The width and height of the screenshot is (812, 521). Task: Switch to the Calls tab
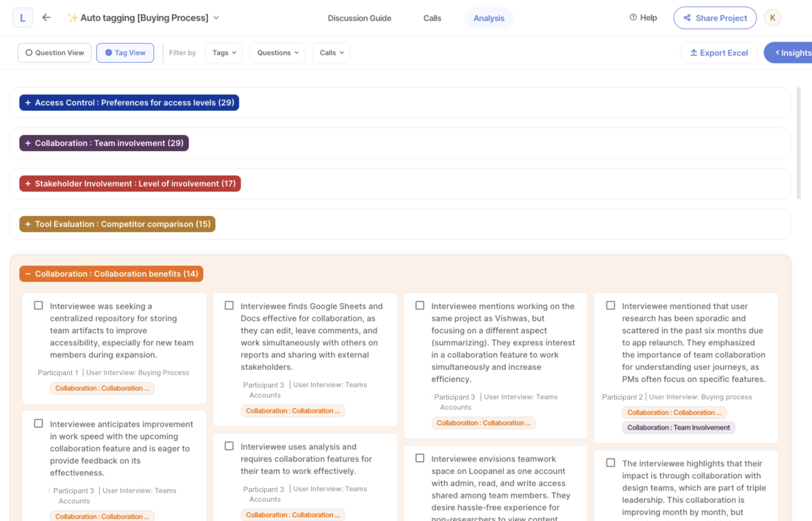(432, 18)
